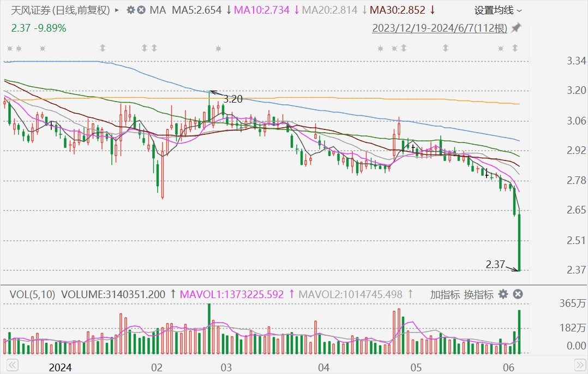Click 加指标 to add an indicator
588x374 pixels.
pyautogui.click(x=444, y=294)
